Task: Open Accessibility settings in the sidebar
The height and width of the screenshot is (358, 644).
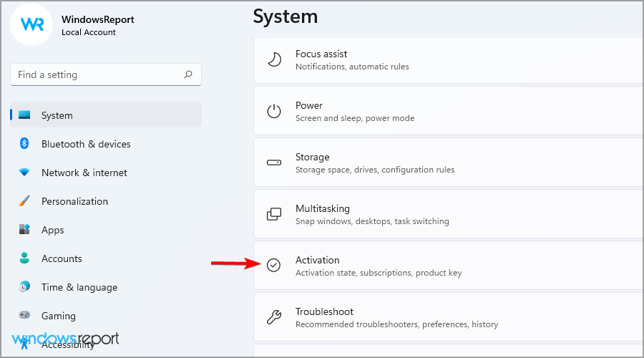Action: click(68, 344)
